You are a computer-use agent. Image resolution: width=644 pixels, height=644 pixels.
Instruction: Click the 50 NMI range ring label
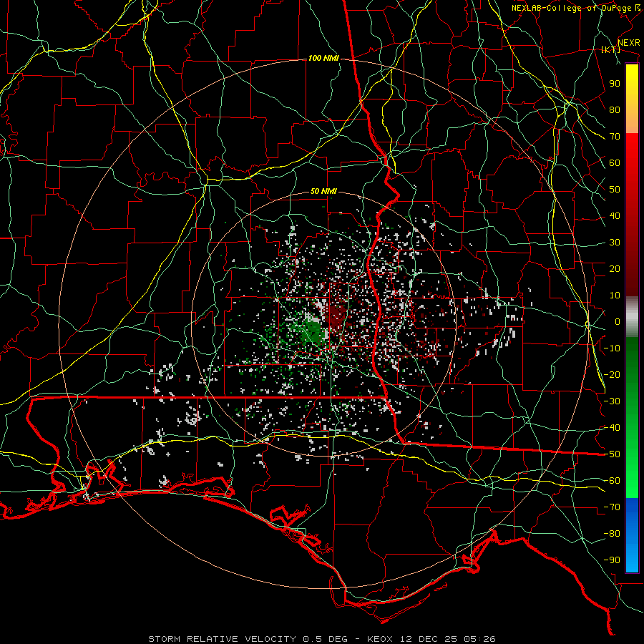pyautogui.click(x=323, y=191)
